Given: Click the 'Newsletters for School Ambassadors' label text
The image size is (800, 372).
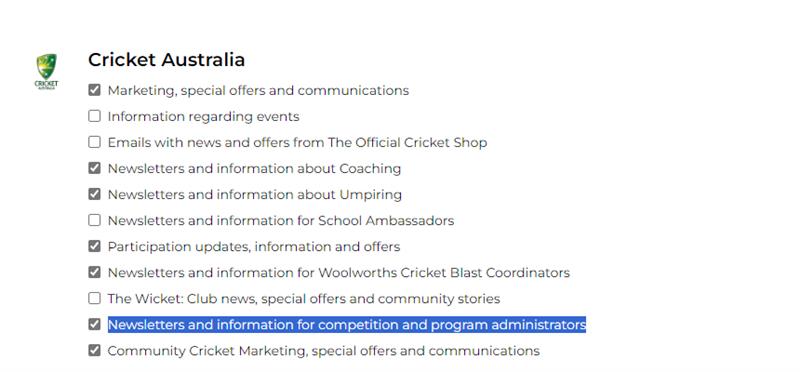Looking at the screenshot, I should tap(281, 220).
